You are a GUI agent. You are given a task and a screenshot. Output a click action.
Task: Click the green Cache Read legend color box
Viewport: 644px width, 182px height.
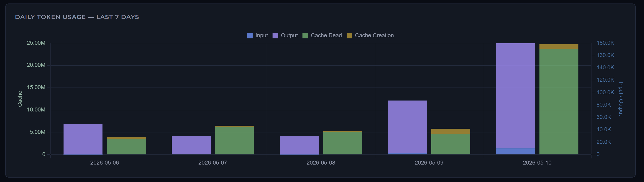[x=305, y=35]
